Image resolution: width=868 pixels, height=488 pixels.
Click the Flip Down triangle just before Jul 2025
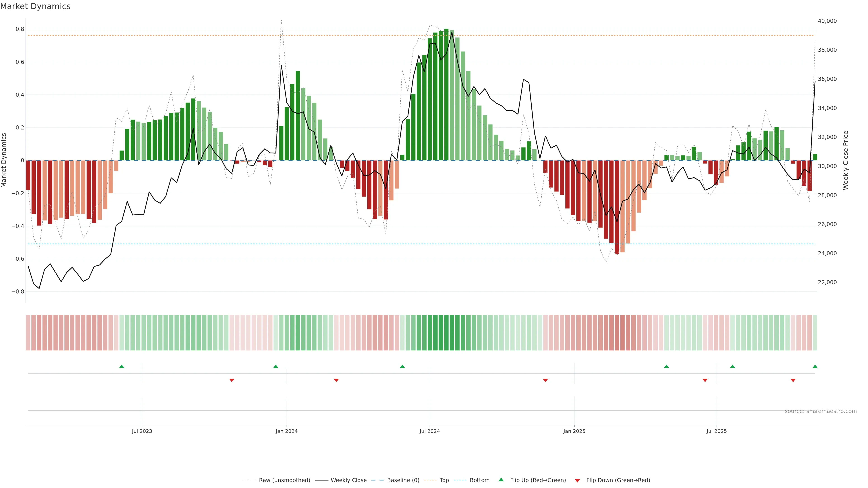(x=705, y=380)
